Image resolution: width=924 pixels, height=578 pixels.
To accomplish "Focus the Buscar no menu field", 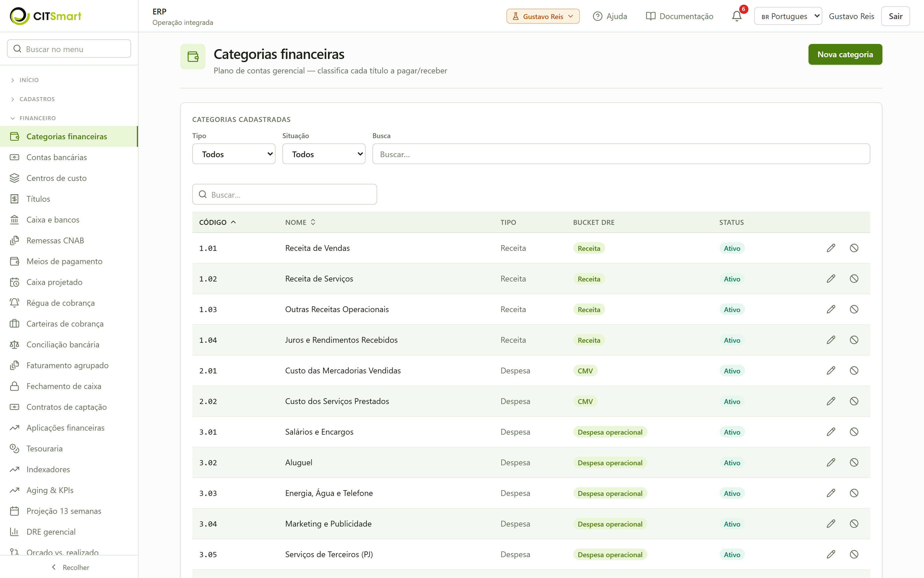I will tap(69, 49).
